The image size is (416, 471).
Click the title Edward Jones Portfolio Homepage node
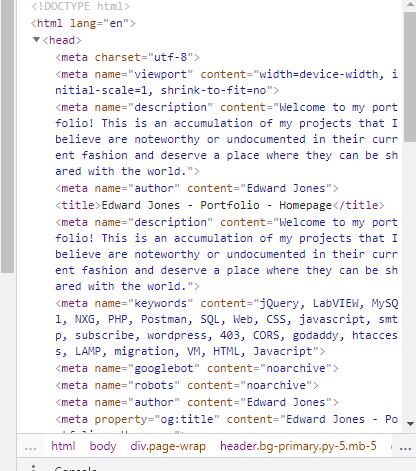click(220, 205)
